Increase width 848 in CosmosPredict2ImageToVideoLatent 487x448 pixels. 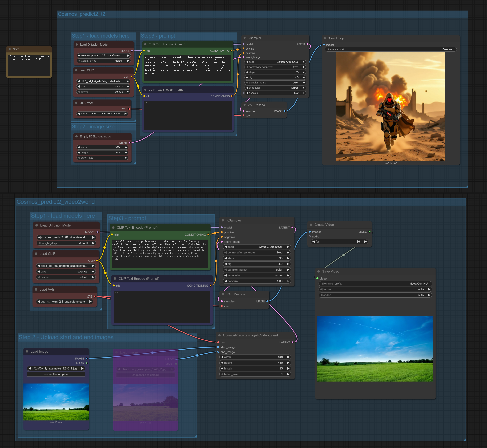pos(288,357)
